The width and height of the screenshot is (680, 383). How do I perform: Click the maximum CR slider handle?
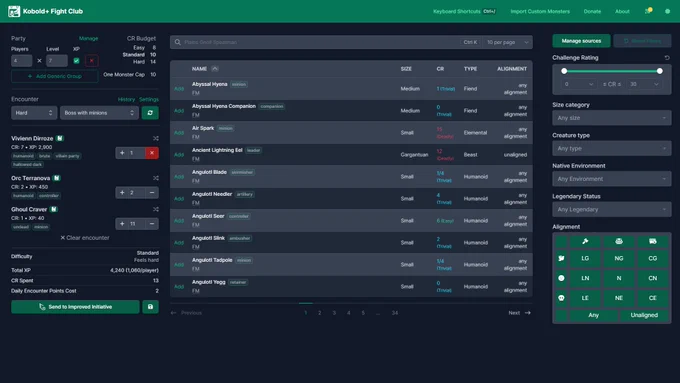[x=660, y=71]
